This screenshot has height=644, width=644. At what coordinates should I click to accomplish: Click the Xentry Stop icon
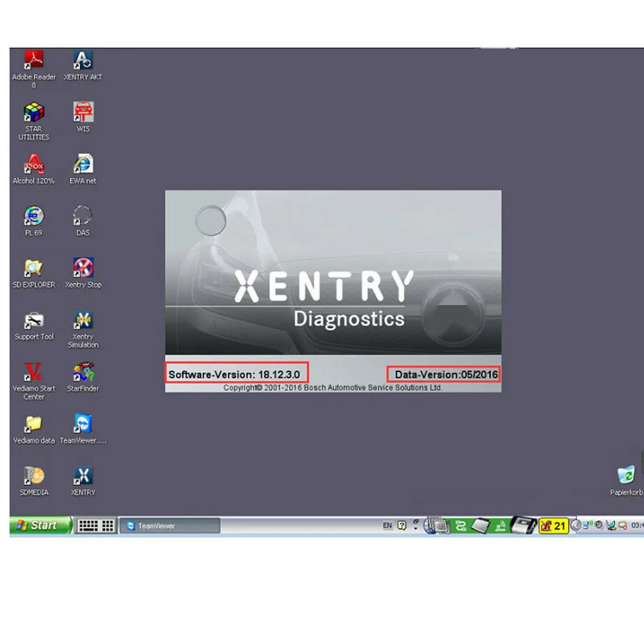click(83, 273)
